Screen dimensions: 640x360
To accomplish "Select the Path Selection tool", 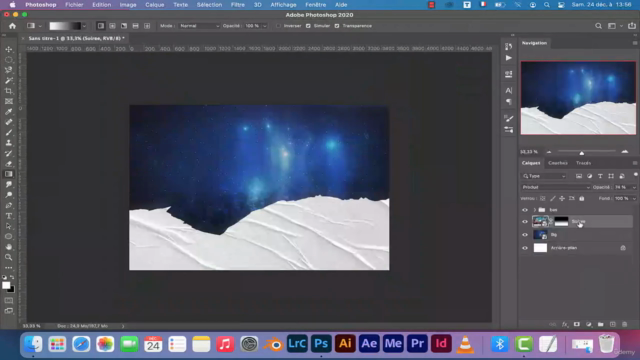I will tap(9, 226).
